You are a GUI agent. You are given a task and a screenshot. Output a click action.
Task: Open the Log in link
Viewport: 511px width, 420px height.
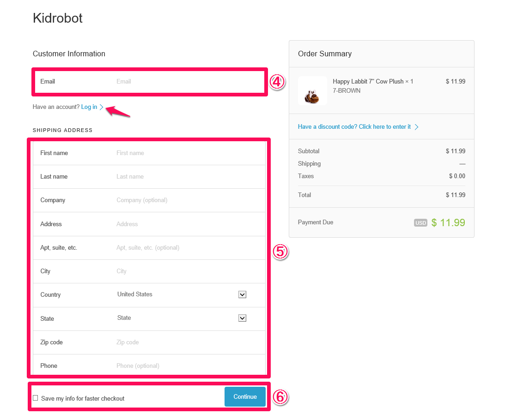tap(89, 107)
